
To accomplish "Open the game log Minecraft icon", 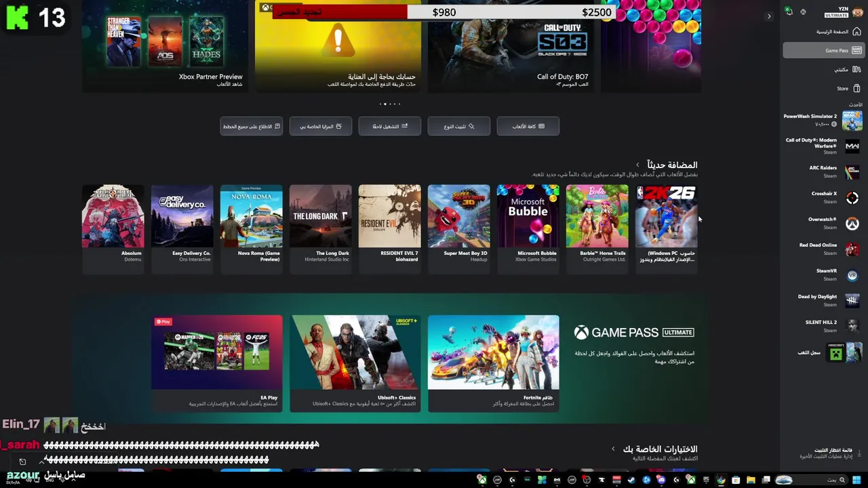I will click(x=837, y=354).
